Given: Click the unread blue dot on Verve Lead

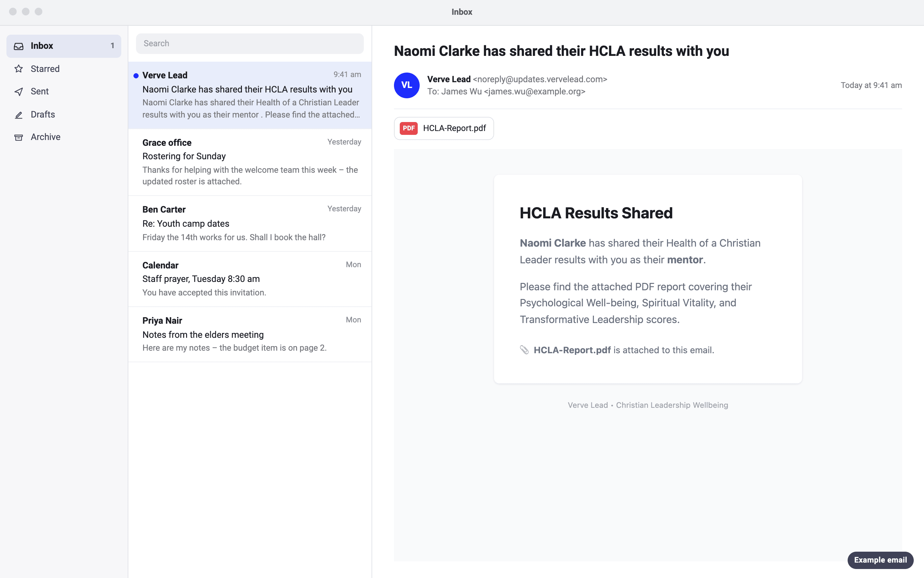Looking at the screenshot, I should click(136, 76).
